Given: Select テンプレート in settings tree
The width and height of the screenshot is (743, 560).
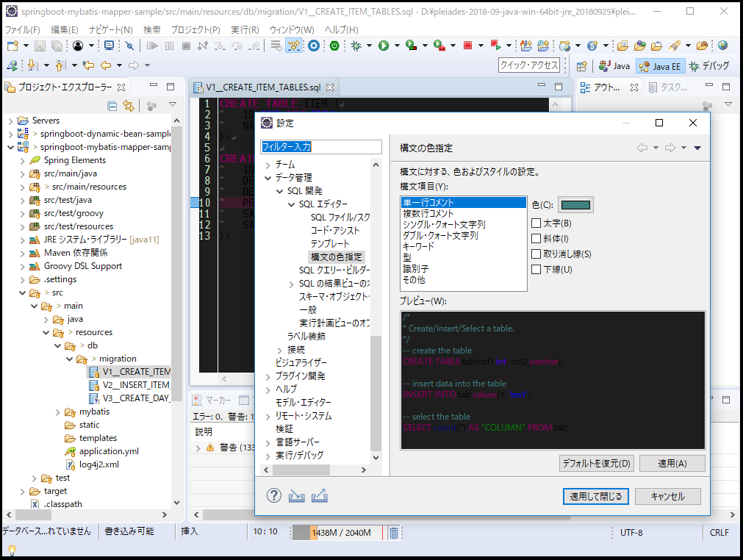Looking at the screenshot, I should pos(330,244).
